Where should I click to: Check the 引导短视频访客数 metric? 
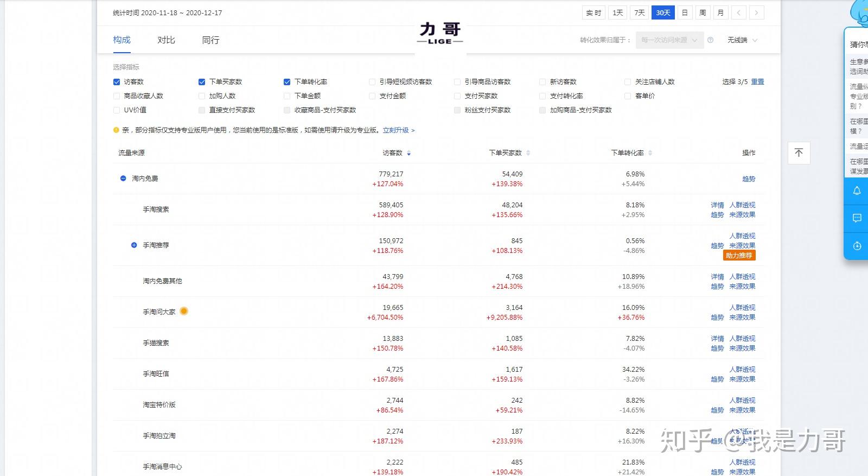pos(372,82)
